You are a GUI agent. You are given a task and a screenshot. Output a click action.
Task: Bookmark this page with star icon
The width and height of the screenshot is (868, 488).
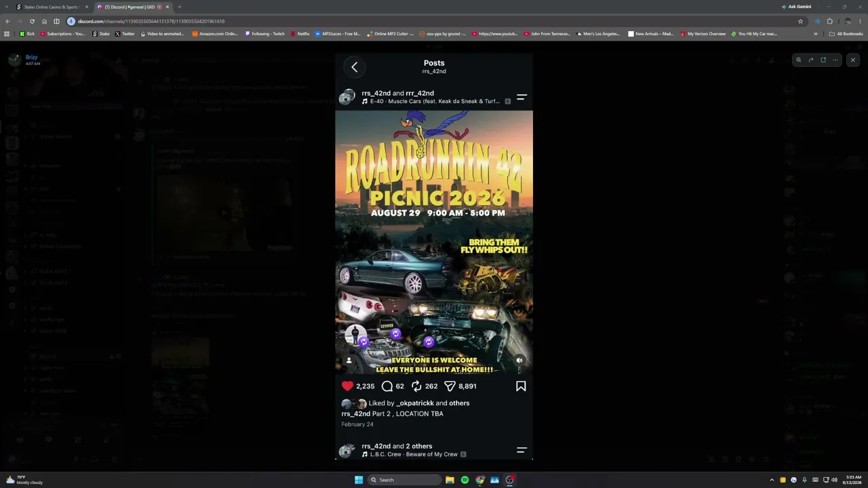click(800, 21)
